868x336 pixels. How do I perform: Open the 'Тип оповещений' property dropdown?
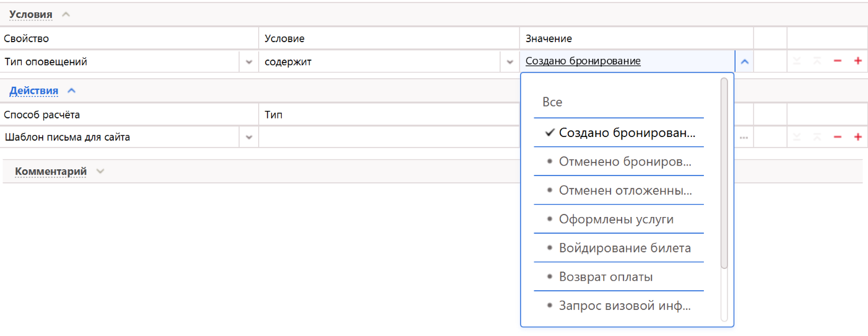click(249, 62)
